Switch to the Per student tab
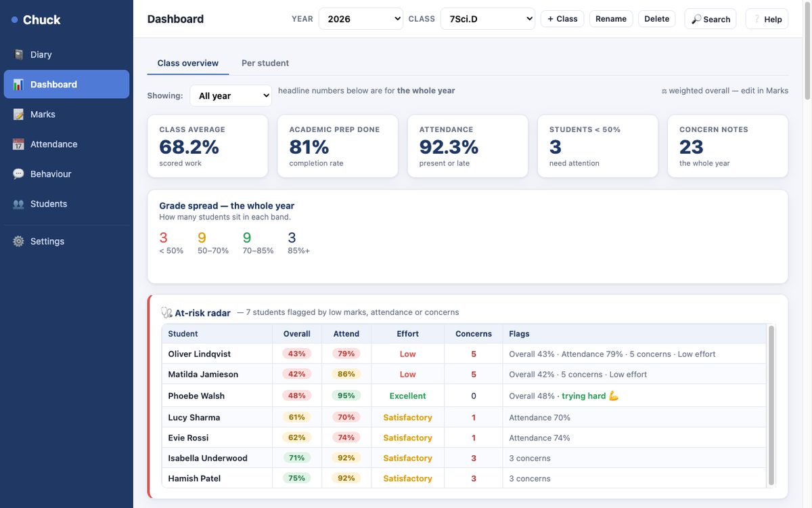 [x=265, y=63]
